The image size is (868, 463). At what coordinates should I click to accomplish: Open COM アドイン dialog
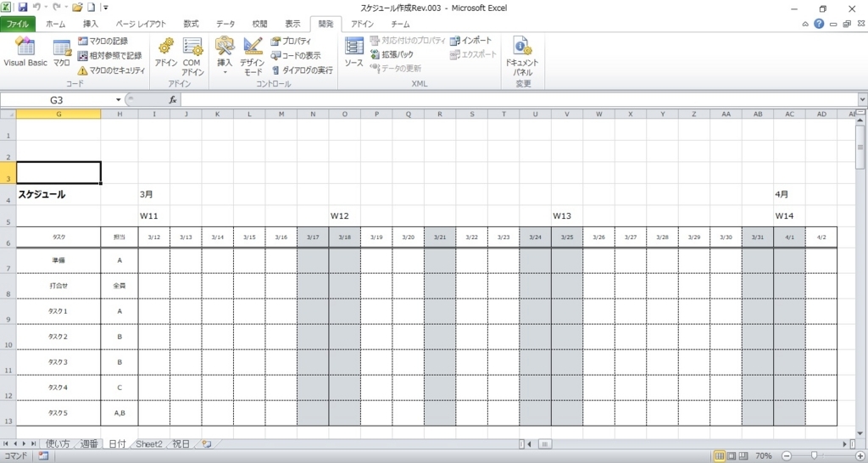pos(192,57)
